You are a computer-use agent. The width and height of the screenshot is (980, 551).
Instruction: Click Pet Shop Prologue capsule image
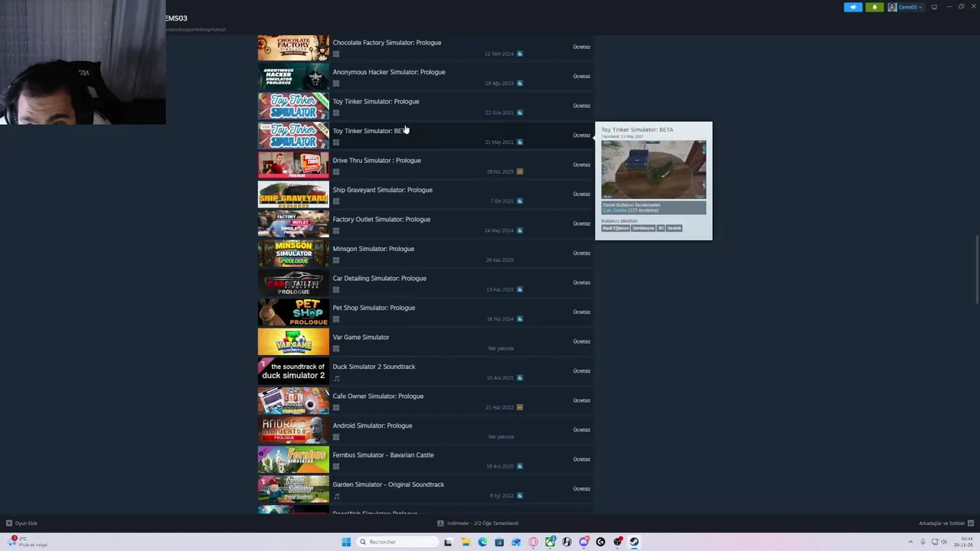[293, 313]
